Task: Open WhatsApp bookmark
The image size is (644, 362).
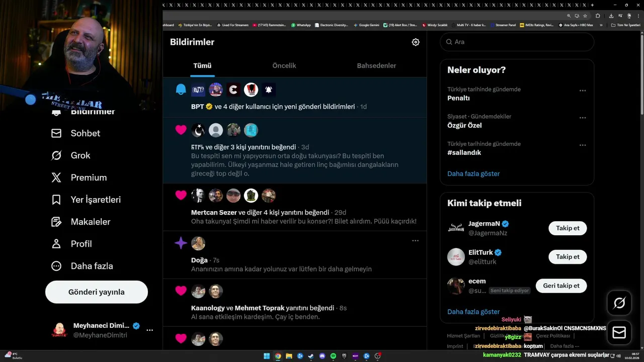Action: click(301, 25)
